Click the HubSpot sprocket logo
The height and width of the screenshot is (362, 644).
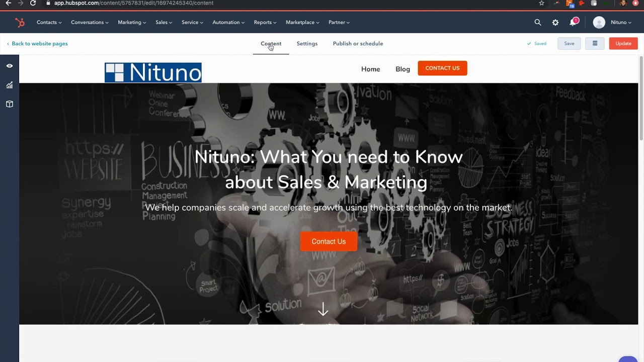point(20,22)
